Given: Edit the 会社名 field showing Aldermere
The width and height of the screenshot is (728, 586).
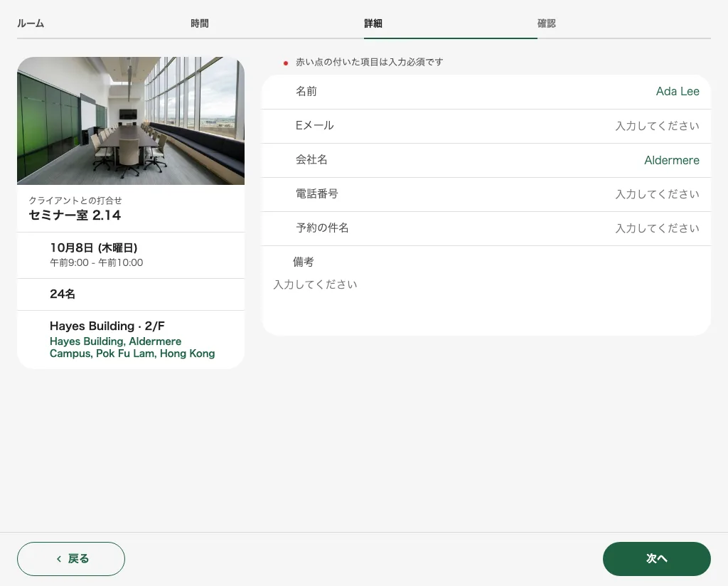Looking at the screenshot, I should [x=486, y=160].
